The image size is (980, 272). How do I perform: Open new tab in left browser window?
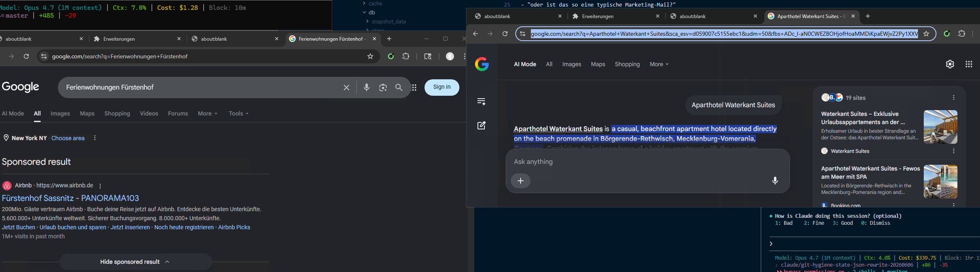point(389,39)
